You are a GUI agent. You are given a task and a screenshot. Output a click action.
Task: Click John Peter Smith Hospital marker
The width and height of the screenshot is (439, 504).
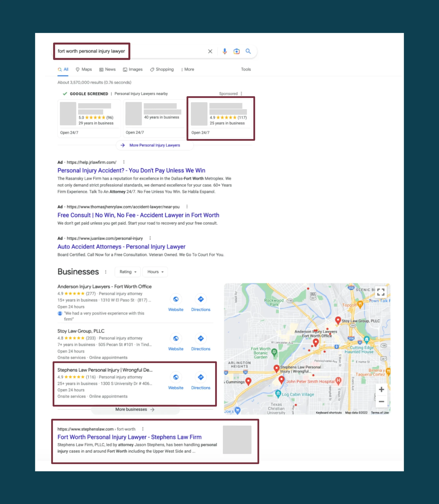tap(338, 381)
